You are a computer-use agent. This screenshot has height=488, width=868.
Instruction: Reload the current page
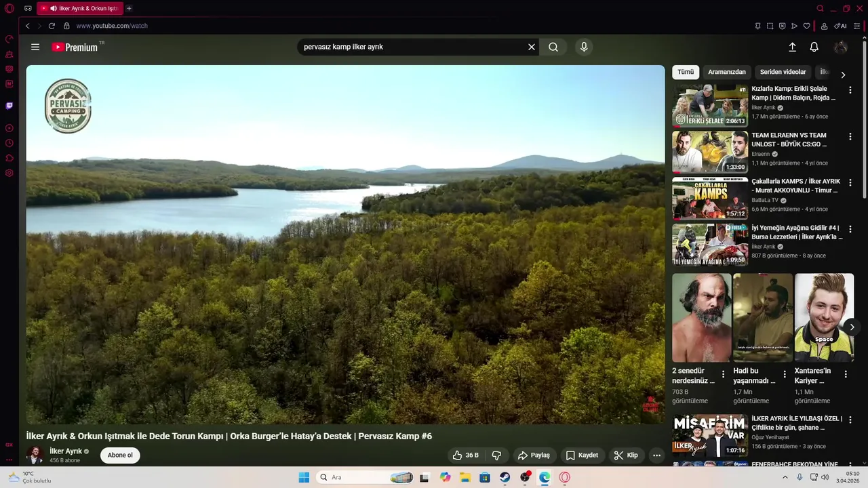click(52, 26)
